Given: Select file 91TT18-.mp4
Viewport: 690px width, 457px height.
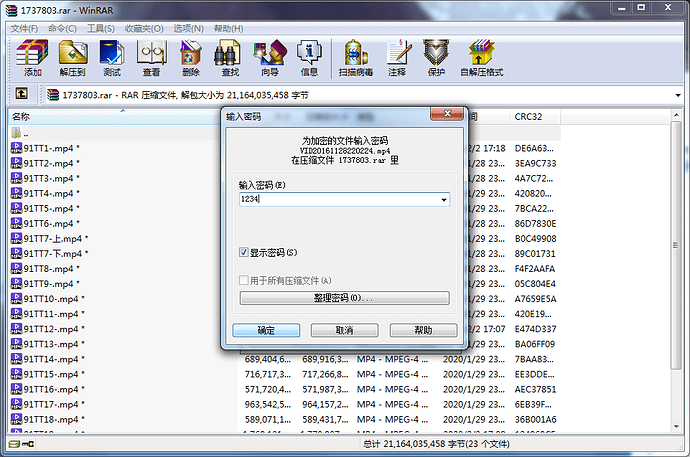Looking at the screenshot, I should click(48, 419).
